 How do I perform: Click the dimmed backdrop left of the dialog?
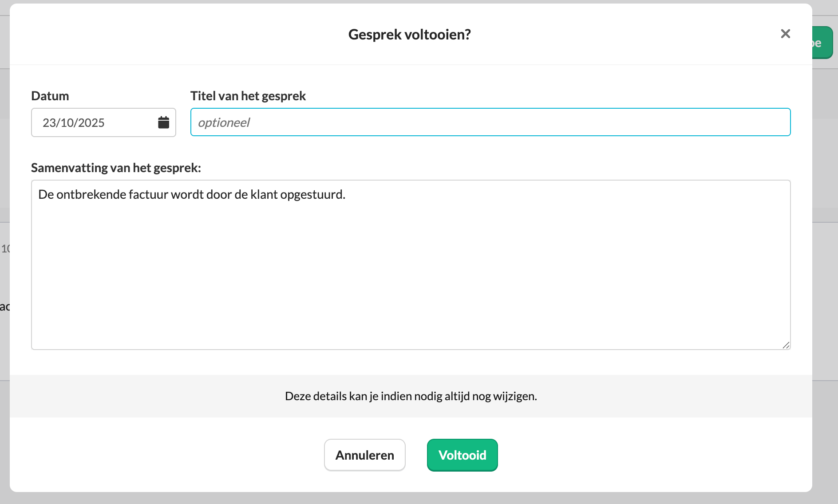[4, 177]
